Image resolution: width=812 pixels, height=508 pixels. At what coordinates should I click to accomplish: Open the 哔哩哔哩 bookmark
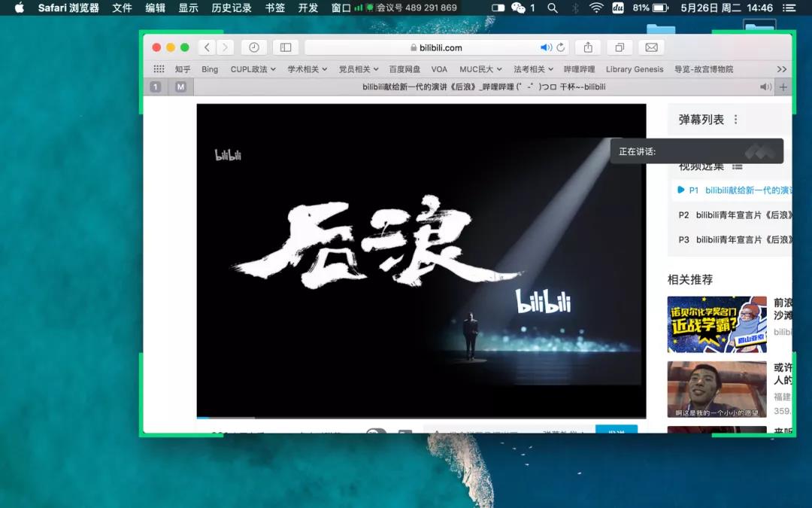point(580,69)
